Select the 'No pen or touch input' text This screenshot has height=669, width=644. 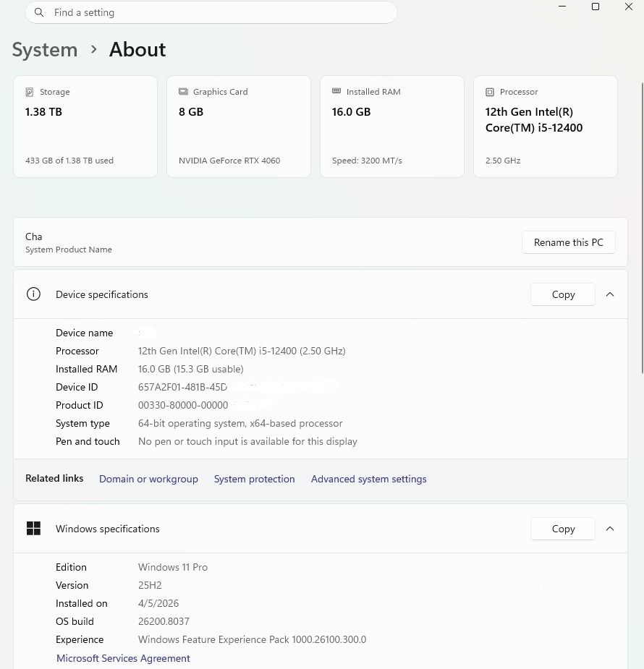(x=247, y=441)
